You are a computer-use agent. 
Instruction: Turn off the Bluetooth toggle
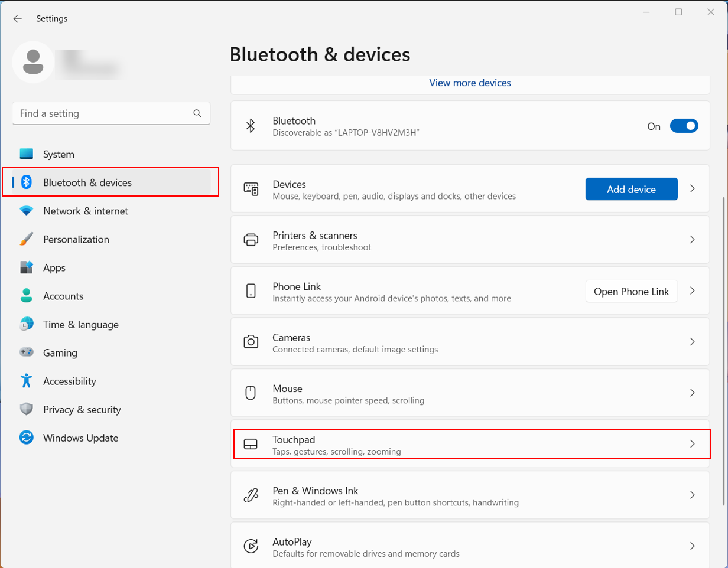coord(684,126)
